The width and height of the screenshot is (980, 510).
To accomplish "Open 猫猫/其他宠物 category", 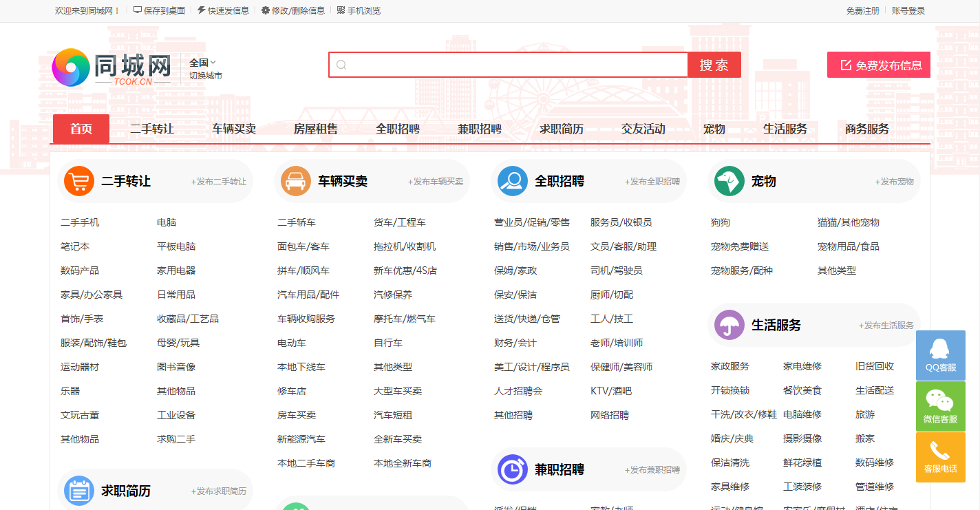I will (849, 222).
